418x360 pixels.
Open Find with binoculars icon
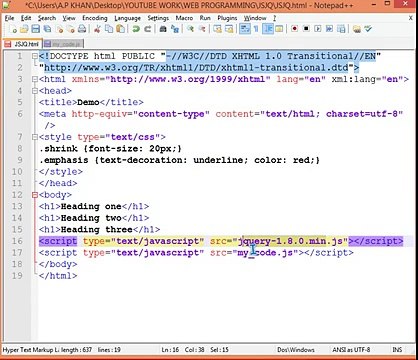pos(163,29)
